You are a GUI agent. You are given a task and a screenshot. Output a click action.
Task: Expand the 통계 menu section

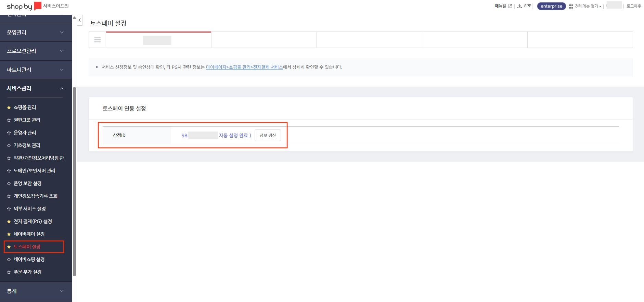tap(36, 291)
